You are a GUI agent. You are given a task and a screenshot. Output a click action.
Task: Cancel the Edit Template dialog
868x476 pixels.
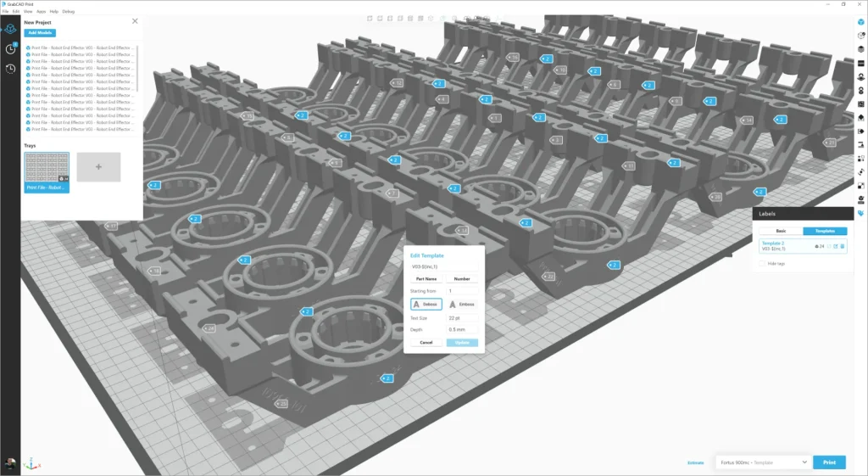426,343
